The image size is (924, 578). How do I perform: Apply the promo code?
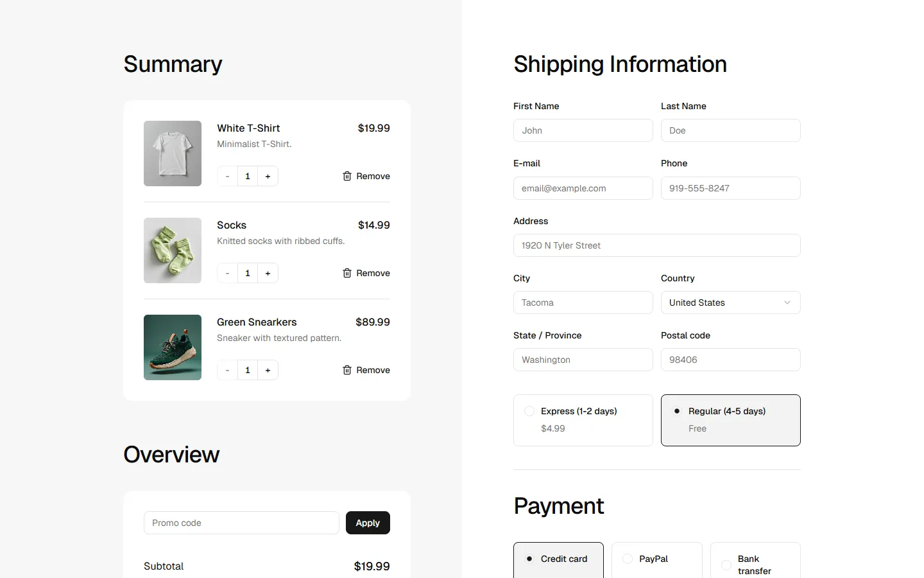(368, 523)
